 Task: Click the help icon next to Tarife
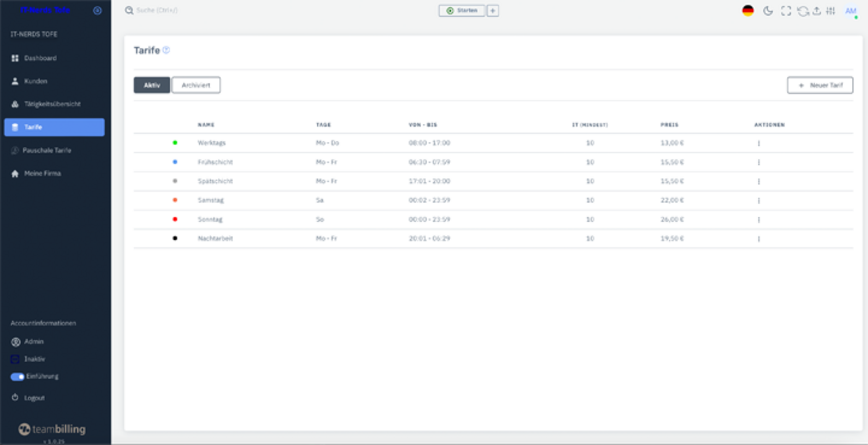(166, 50)
